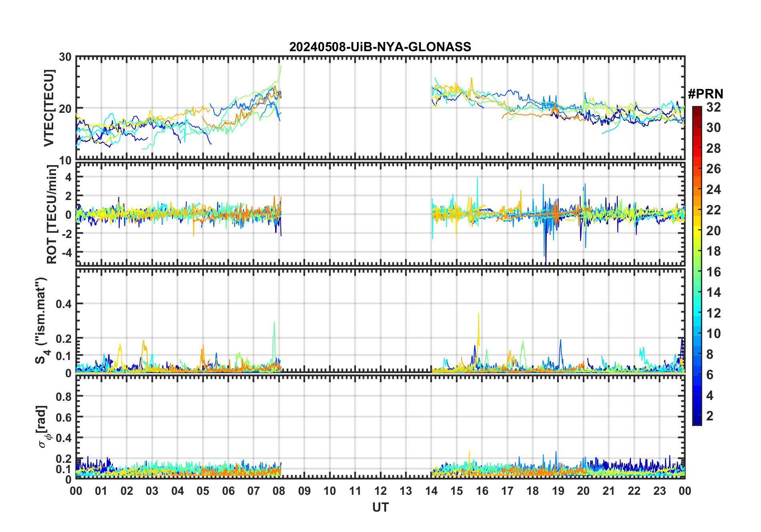Click x-axis tick label 05
Viewport: 761px width, 532px height.
[x=203, y=491]
